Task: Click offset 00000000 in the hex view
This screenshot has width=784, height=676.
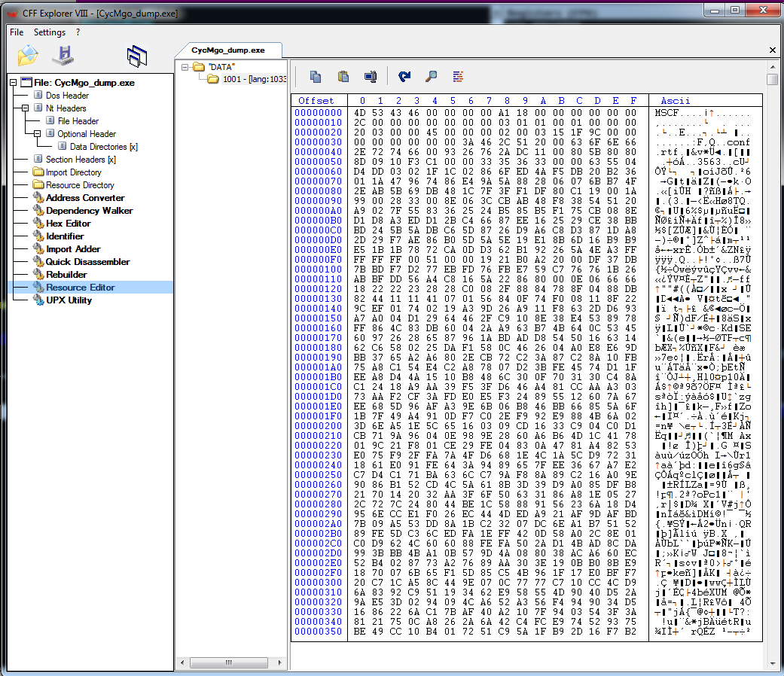Action: tap(318, 113)
